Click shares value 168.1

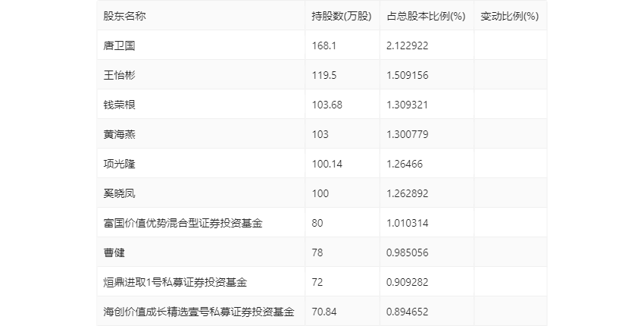click(324, 45)
